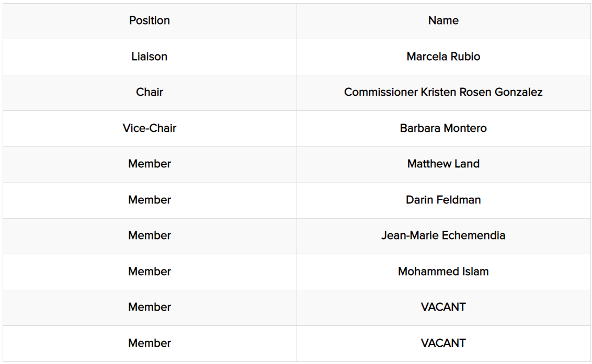Click Commissioner Kristen Rosen Gonzalez
This screenshot has width=592, height=364.
pyautogui.click(x=443, y=92)
